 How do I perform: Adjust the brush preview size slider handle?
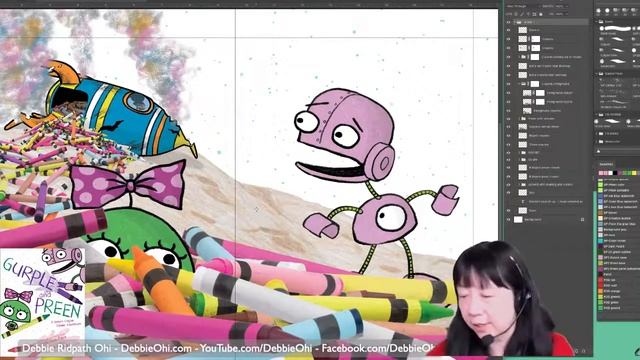[x=598, y=151]
